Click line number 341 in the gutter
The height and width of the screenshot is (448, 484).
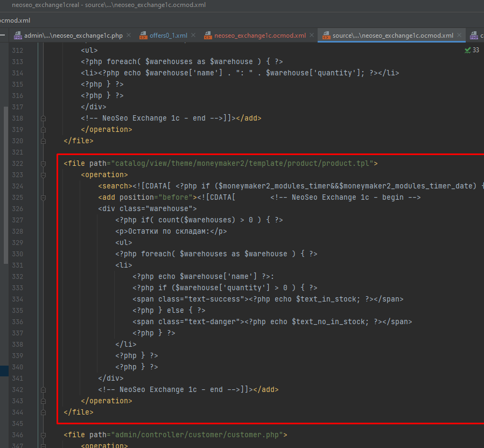[x=18, y=378]
